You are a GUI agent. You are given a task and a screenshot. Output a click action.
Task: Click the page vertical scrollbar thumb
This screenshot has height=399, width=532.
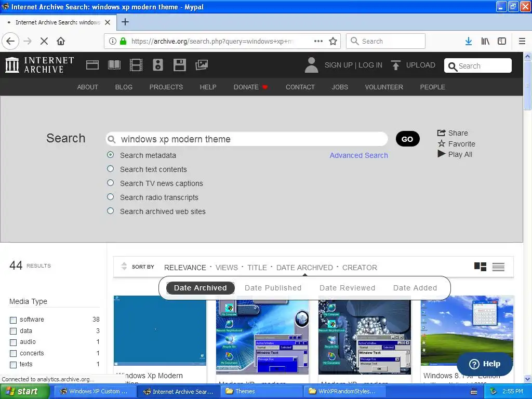pos(528,86)
